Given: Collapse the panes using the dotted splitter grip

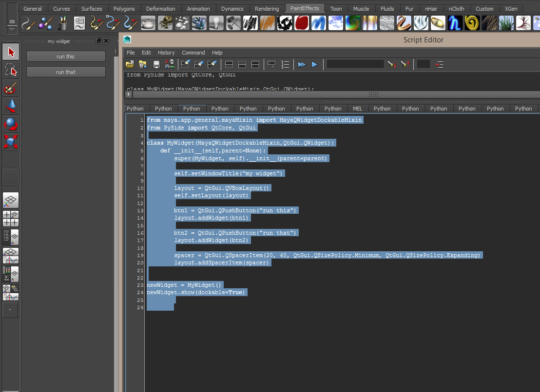Looking at the screenshot, I should [373, 93].
